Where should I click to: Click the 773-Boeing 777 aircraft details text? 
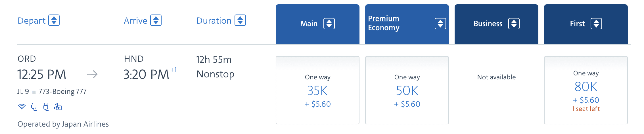[x=62, y=92]
